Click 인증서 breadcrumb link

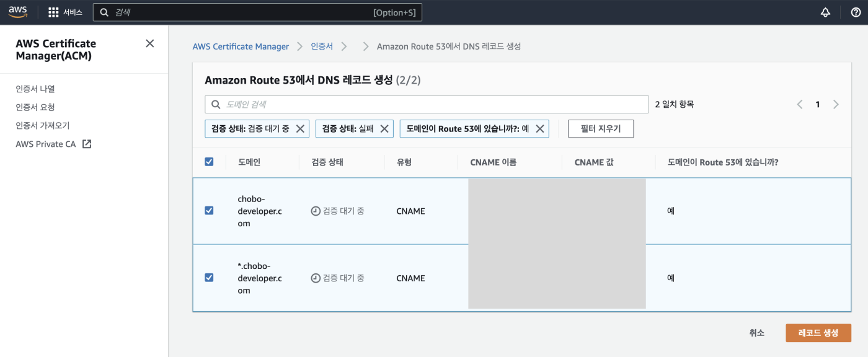point(322,46)
